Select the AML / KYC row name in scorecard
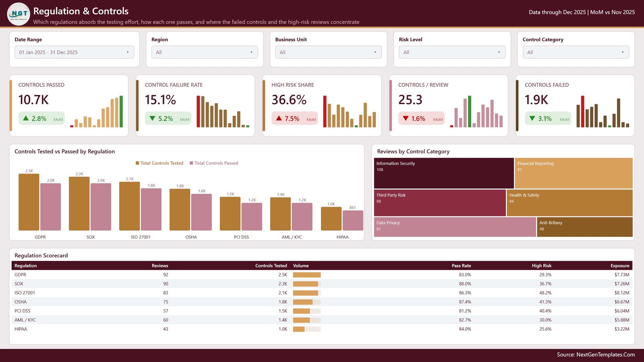644x362 pixels. [x=25, y=320]
